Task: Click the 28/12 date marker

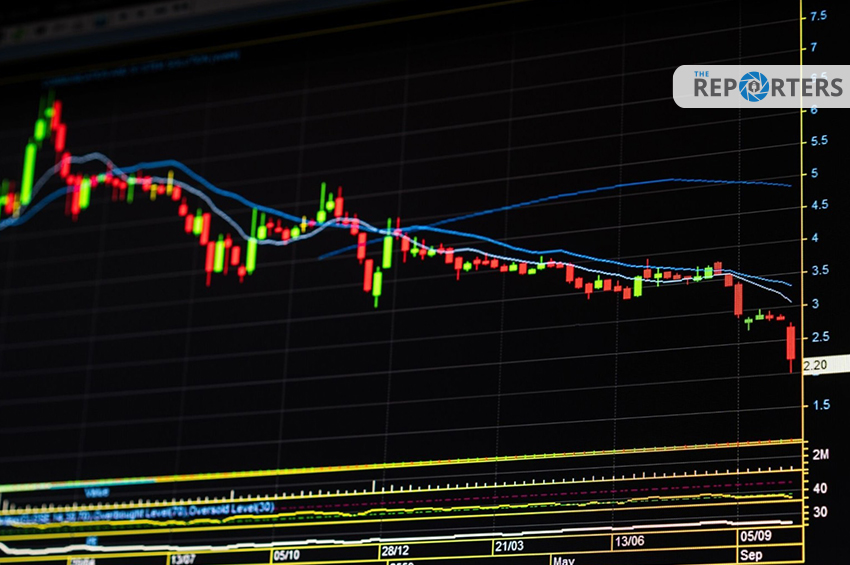Action: tap(394, 551)
